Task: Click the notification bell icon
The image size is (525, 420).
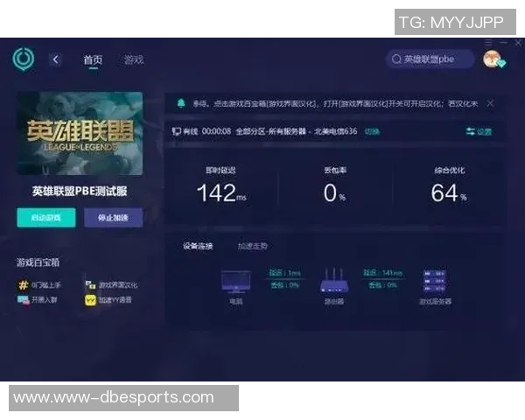Action: (181, 103)
